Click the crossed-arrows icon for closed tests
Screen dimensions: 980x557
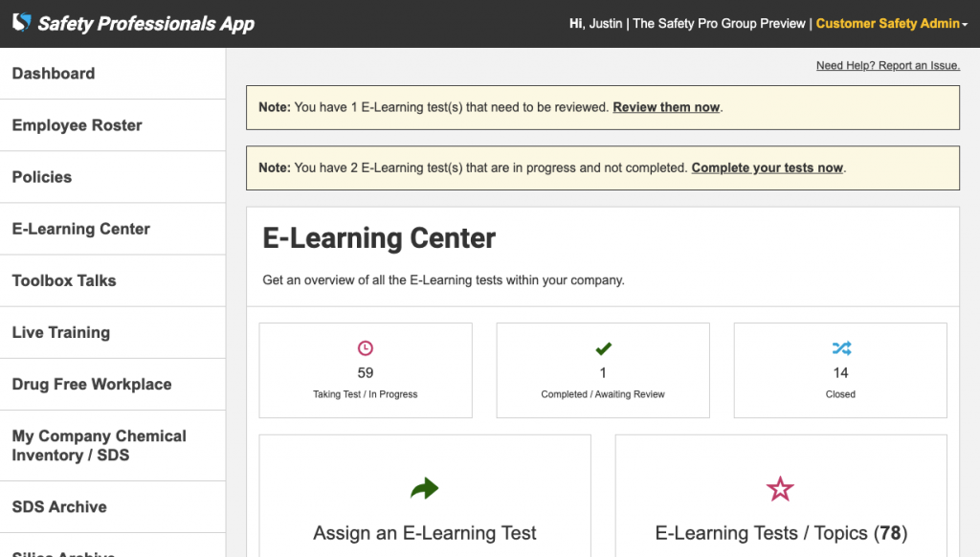click(839, 347)
